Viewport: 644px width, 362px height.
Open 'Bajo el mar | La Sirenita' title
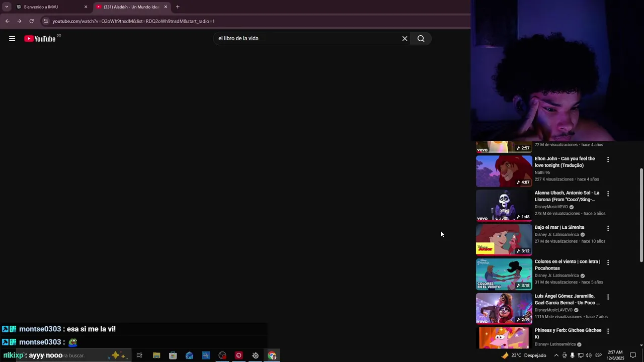[x=559, y=227]
